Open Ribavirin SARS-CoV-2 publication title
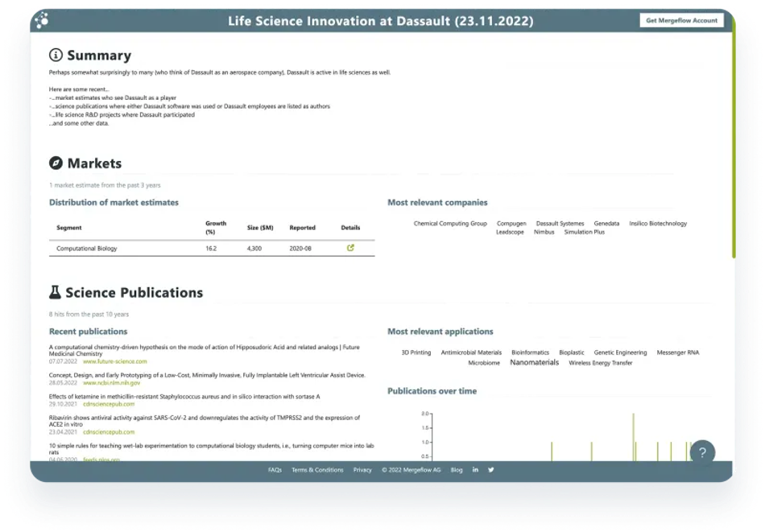The width and height of the screenshot is (765, 532). tap(205, 421)
